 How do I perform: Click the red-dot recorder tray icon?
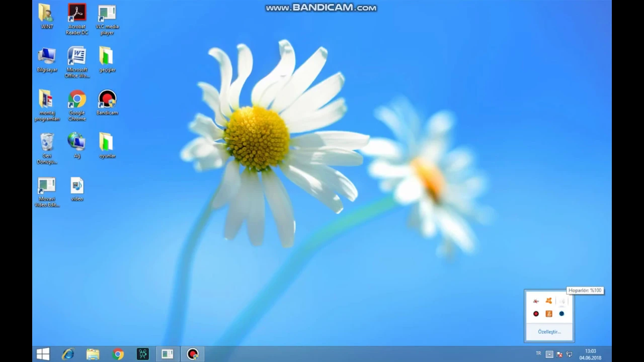[536, 314]
